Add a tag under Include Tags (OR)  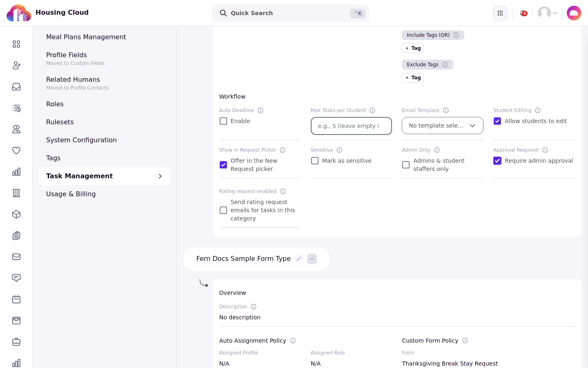click(413, 48)
